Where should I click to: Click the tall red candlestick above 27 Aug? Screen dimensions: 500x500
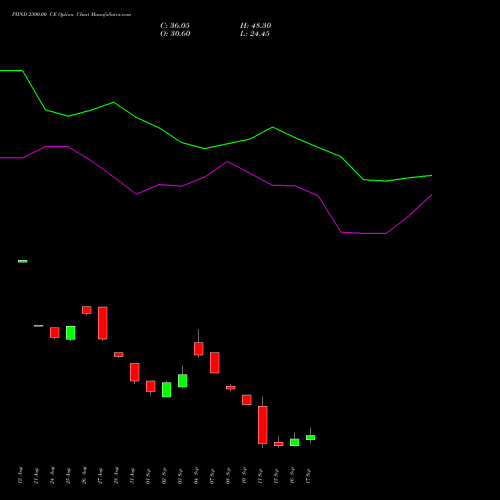point(103,323)
